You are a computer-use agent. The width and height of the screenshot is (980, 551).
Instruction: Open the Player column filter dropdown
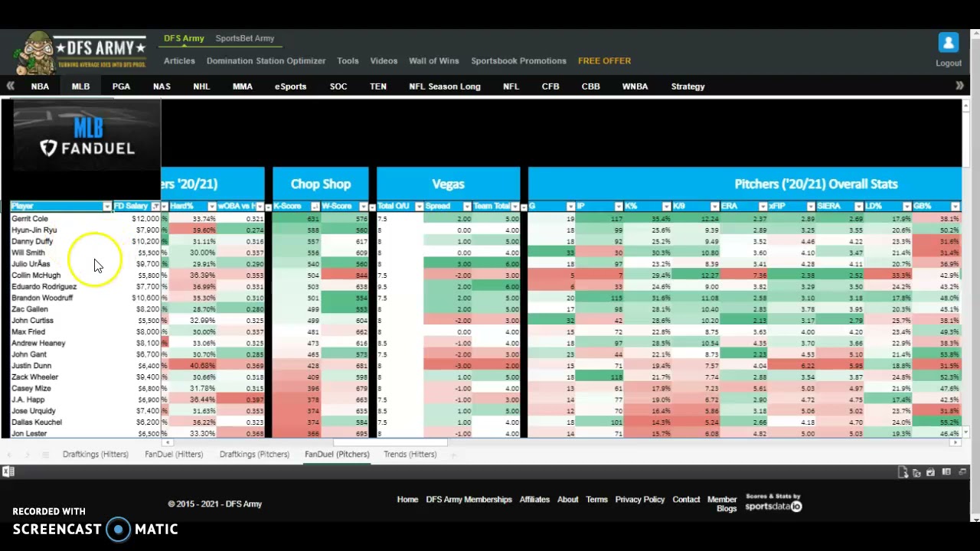click(107, 207)
